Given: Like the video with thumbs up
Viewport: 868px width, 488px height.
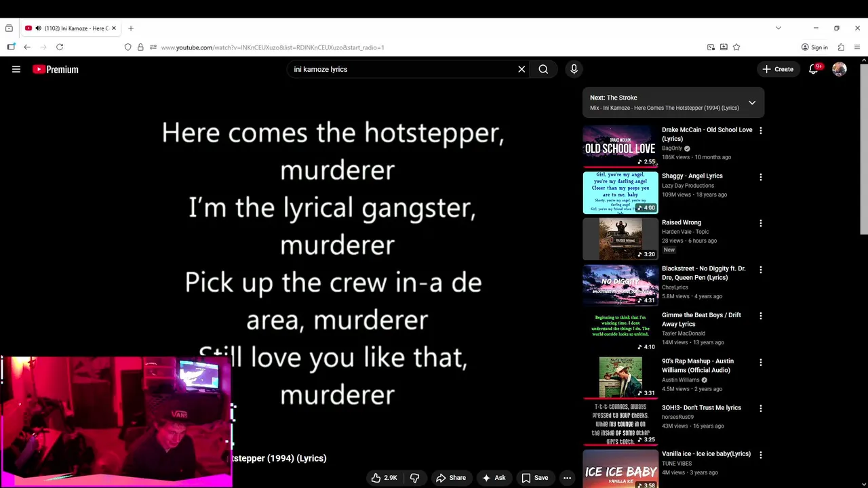Looking at the screenshot, I should coord(384,478).
